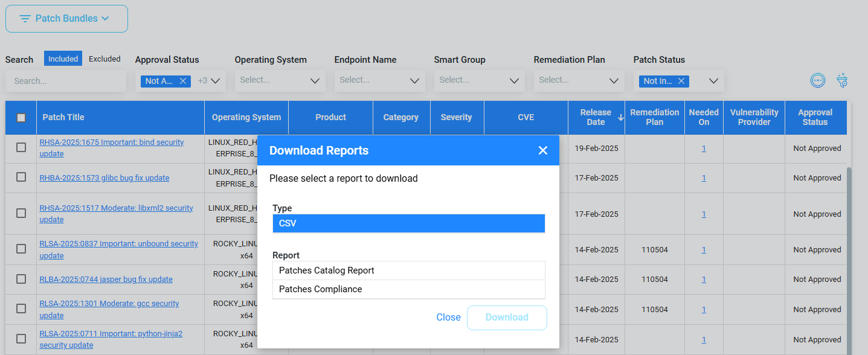Click the Remediation Plan column header
This screenshot has height=355, width=868.
[x=655, y=117]
